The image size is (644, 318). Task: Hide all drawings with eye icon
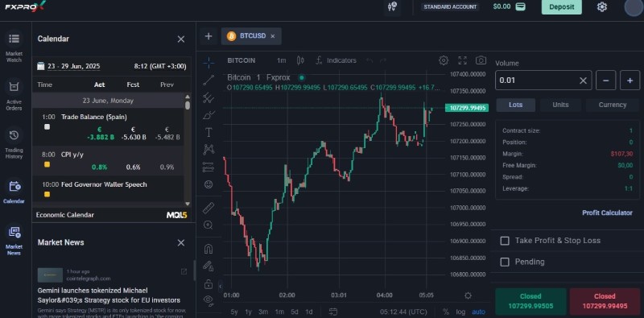208,300
